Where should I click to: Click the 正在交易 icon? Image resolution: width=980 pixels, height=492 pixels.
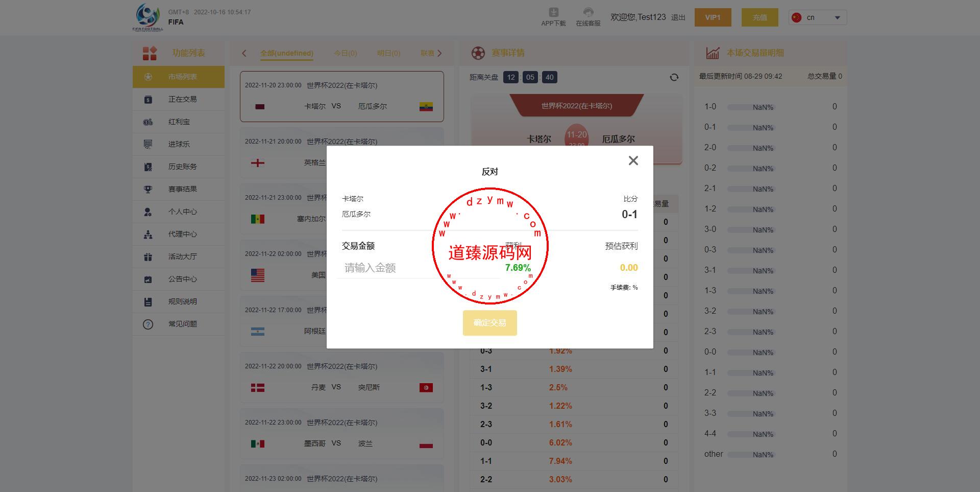click(x=148, y=99)
